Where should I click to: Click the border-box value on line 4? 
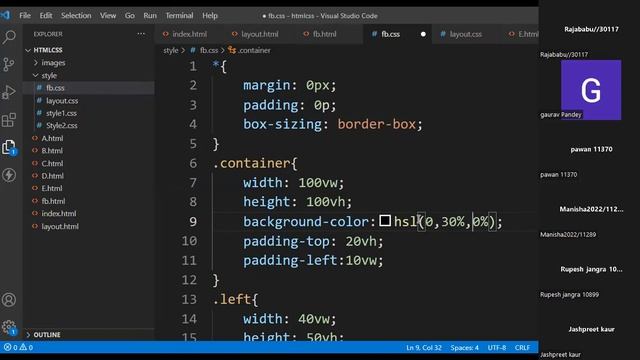pyautogui.click(x=376, y=124)
